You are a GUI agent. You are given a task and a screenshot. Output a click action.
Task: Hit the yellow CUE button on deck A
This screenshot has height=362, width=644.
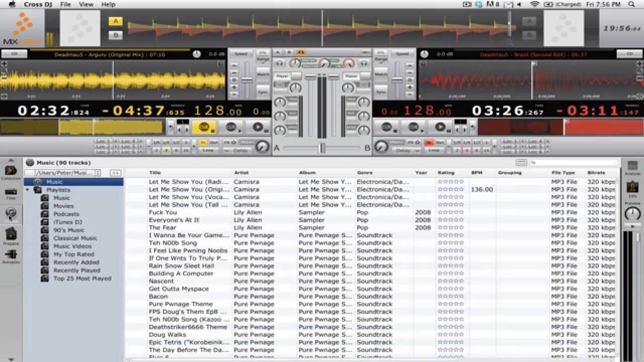click(x=204, y=127)
